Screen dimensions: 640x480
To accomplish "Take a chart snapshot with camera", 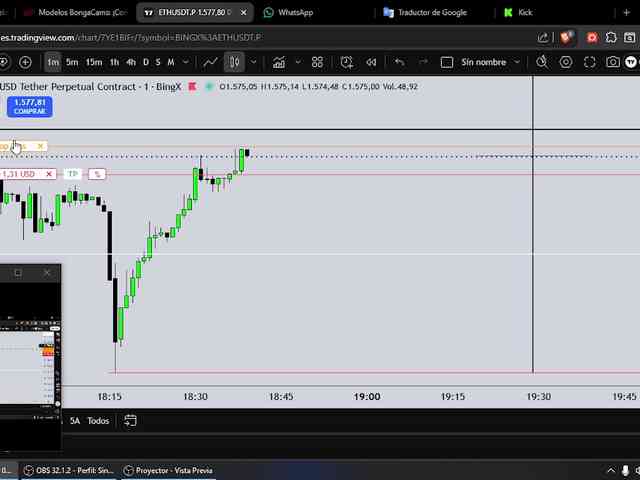I will click(x=613, y=62).
